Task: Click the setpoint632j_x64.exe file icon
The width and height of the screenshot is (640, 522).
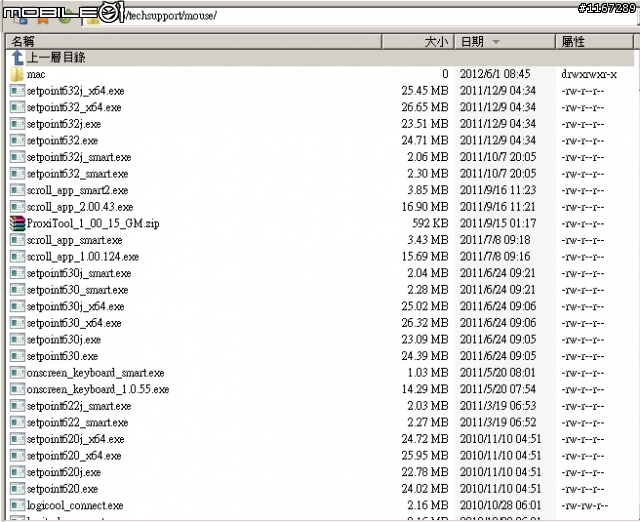Action: point(17,91)
